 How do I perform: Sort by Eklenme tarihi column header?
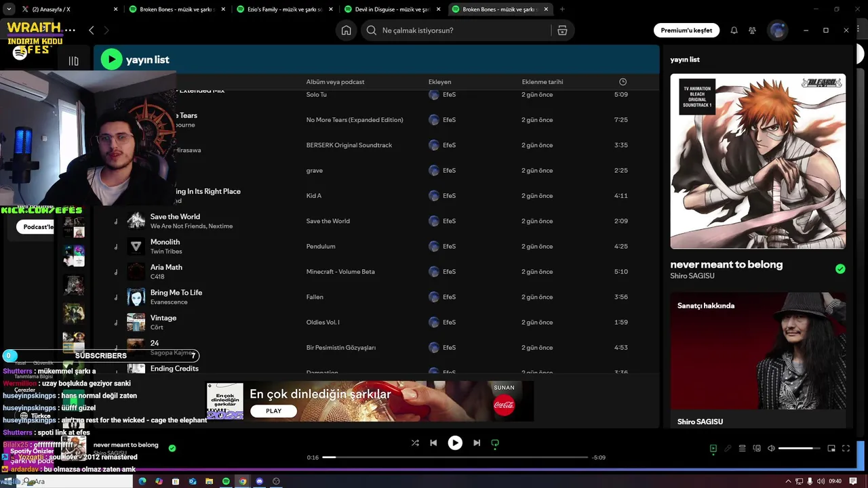pyautogui.click(x=542, y=81)
